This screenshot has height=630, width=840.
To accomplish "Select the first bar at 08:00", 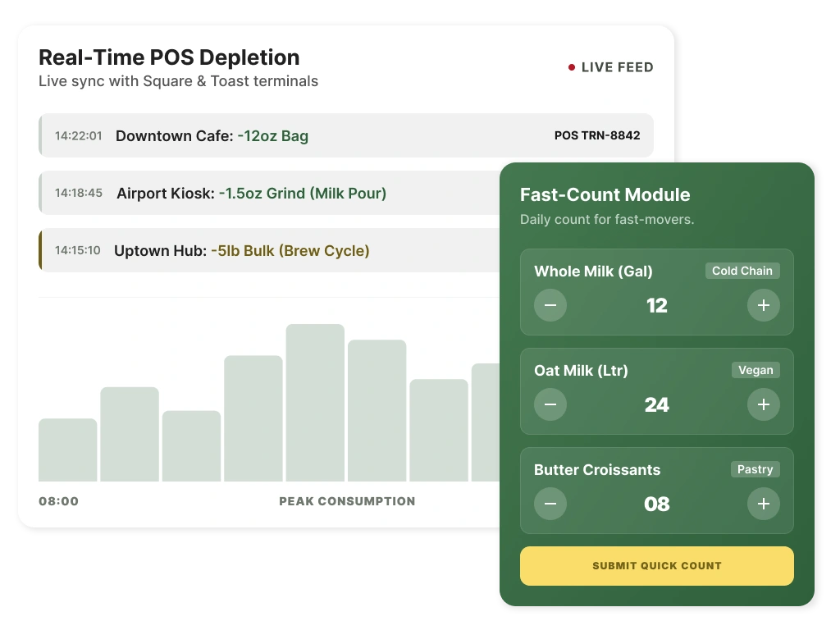I will (67, 450).
